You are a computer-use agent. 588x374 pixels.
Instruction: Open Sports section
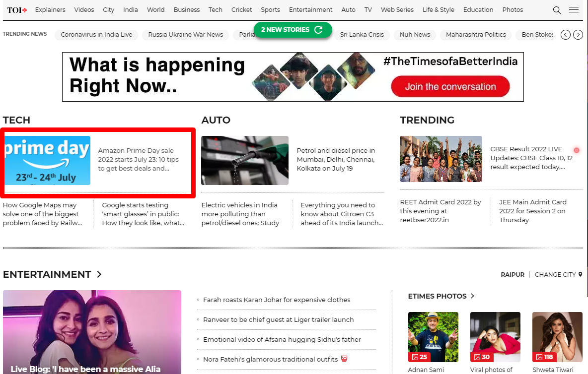point(270,10)
